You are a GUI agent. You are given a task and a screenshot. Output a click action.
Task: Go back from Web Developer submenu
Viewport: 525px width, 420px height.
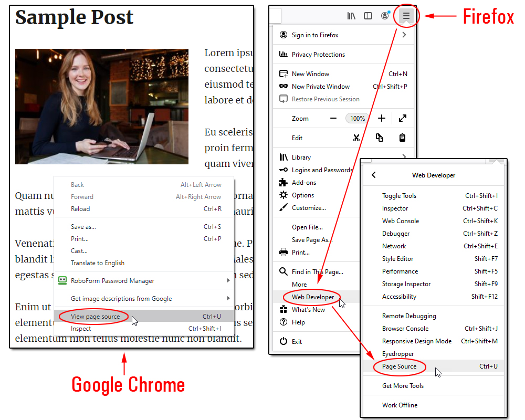pyautogui.click(x=374, y=175)
